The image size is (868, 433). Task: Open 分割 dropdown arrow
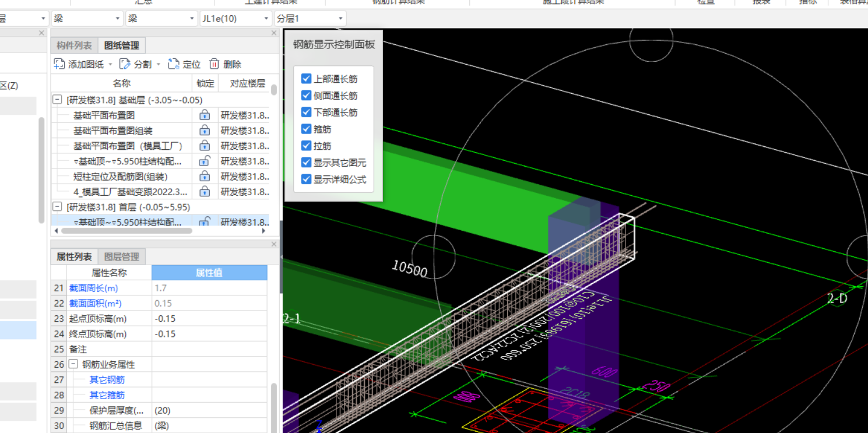click(158, 65)
